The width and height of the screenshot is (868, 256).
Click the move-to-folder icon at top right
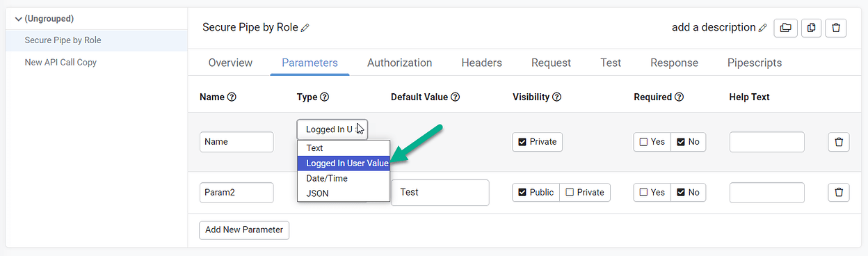click(785, 28)
